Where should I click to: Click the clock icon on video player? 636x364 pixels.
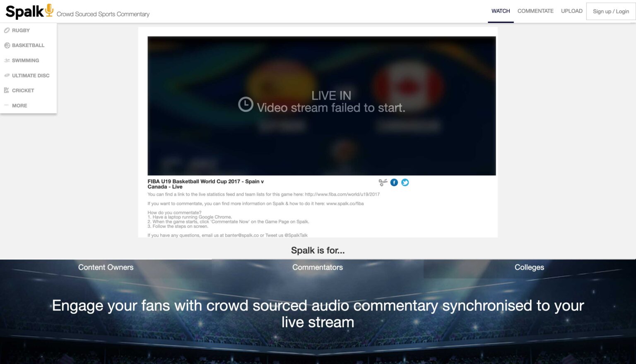pos(246,104)
